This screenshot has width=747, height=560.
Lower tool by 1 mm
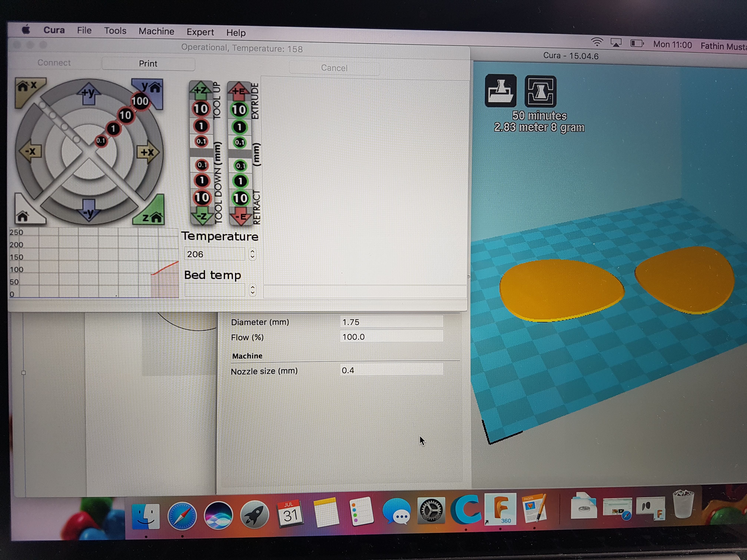(x=202, y=181)
